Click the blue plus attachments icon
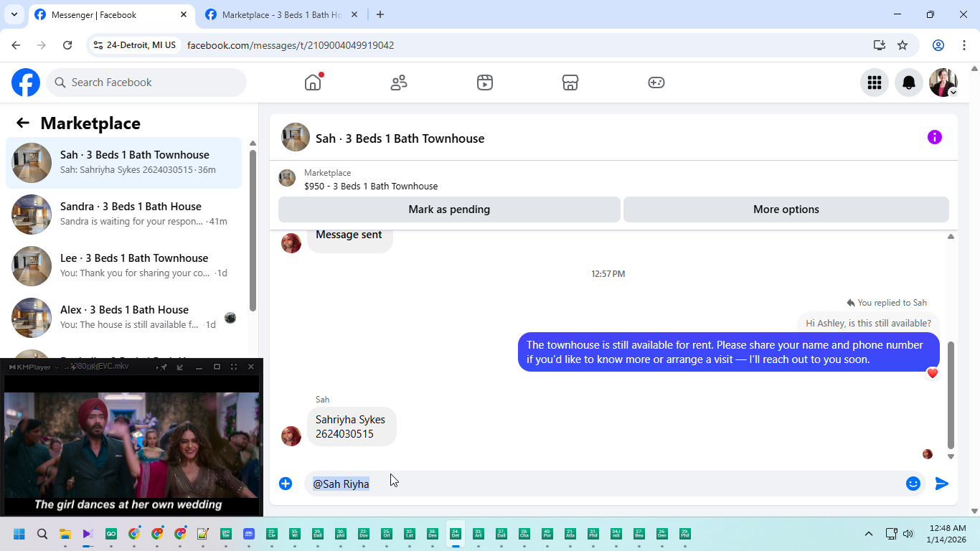The height and width of the screenshot is (551, 980). [x=286, y=484]
